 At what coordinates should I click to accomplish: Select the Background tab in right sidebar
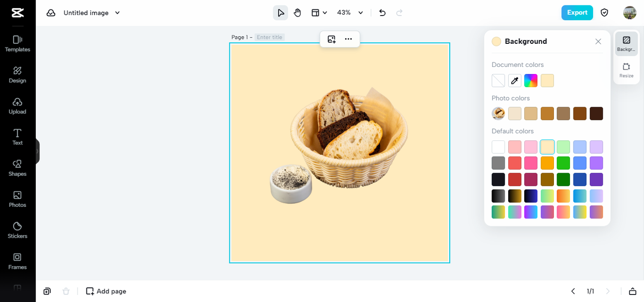[x=626, y=44]
